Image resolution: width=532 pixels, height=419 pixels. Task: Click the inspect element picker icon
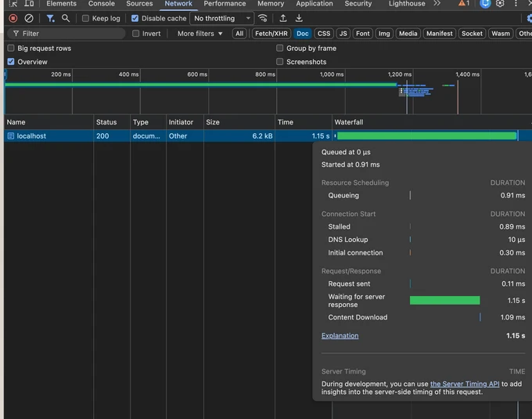tap(13, 4)
